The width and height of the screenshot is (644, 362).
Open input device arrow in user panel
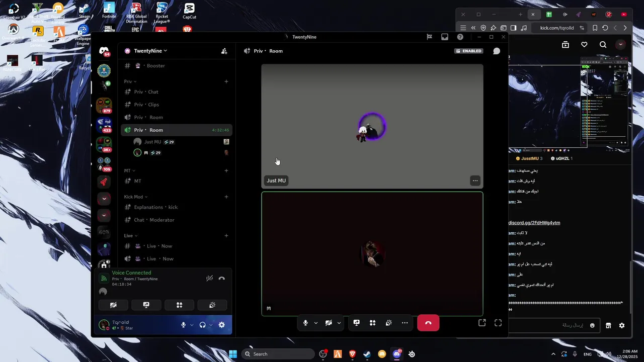[192, 325]
